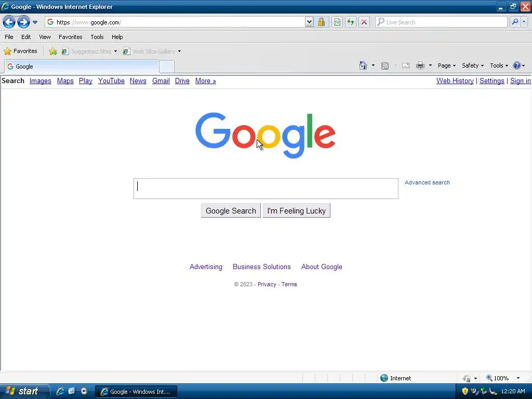532x399 pixels.
Task: Open the Favorites center star button
Action: coord(20,51)
